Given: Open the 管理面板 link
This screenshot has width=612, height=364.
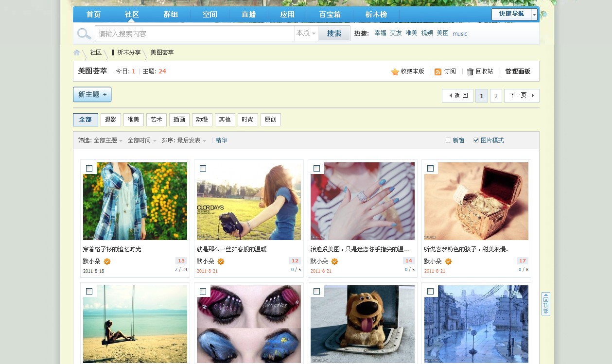Looking at the screenshot, I should pyautogui.click(x=518, y=71).
